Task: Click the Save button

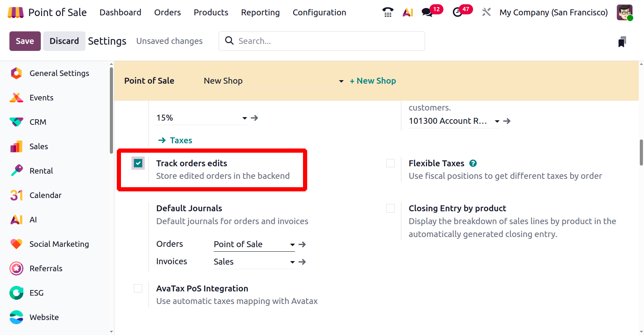Action: point(25,41)
